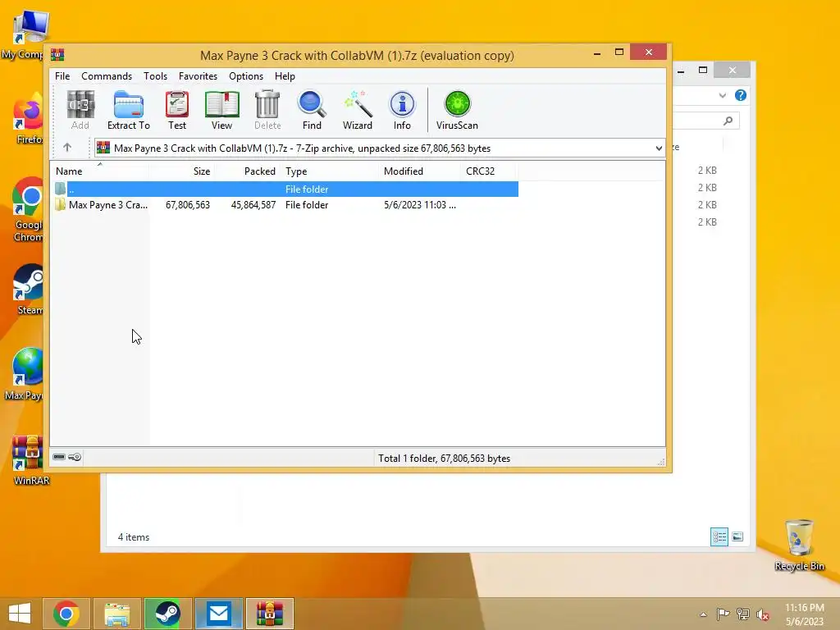Screen dimensions: 840x630
Task: Open Help question mark in Explorer window
Action: pos(741,95)
